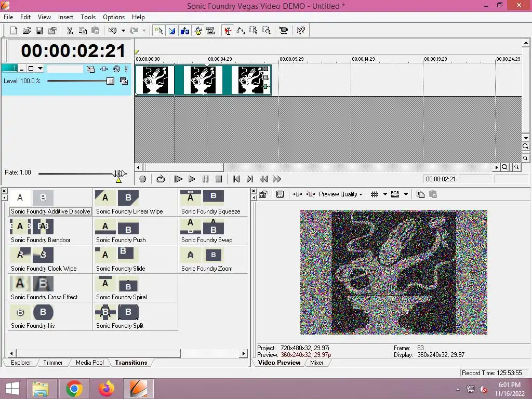Select Sonic Foundry Zoom transition
This screenshot has height=399, width=532.
pyautogui.click(x=207, y=269)
